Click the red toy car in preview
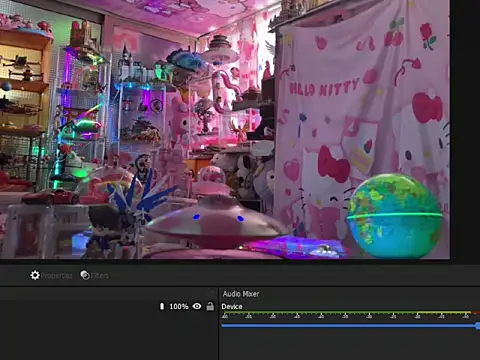 coord(51,197)
